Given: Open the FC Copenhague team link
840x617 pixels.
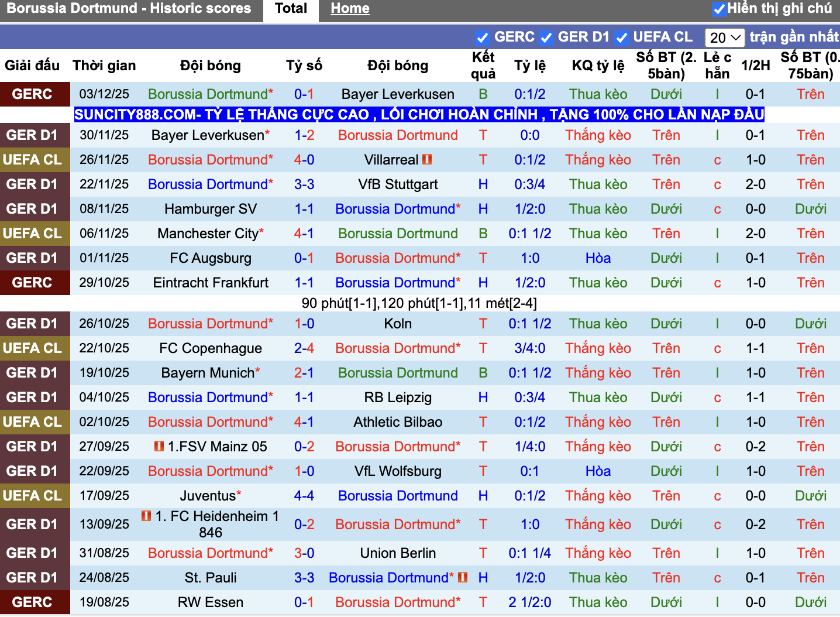Looking at the screenshot, I should pos(211,348).
